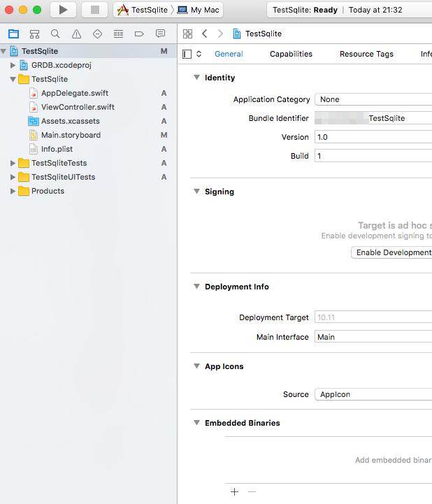The width and height of the screenshot is (432, 504).
Task: Expand the TestSqliteTests folder
Action: (13, 163)
